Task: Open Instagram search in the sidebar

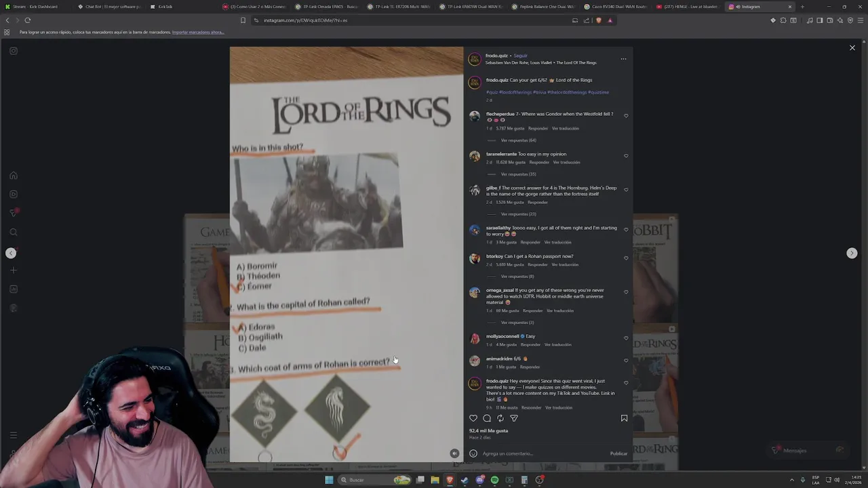Action: [14, 232]
